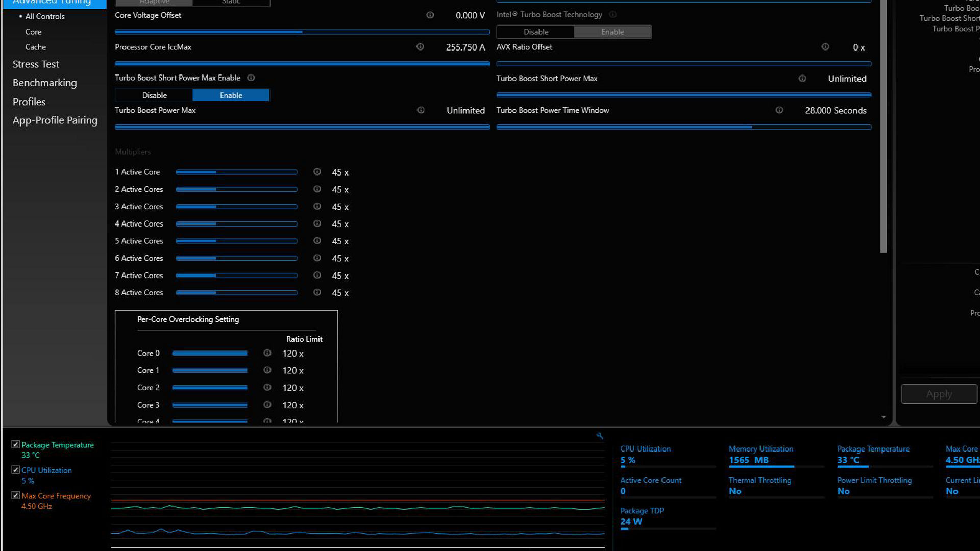Screen dimensions: 980x551
Task: Open info icon for Turbo Boost Short Power Max Enable
Action: (251, 78)
